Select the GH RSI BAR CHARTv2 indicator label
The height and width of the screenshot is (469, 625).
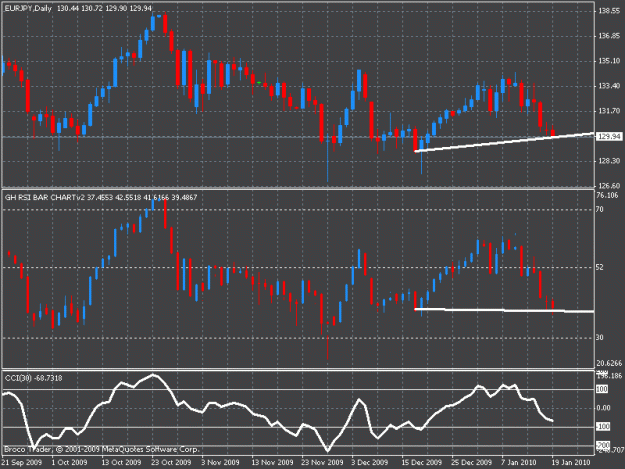(x=45, y=197)
